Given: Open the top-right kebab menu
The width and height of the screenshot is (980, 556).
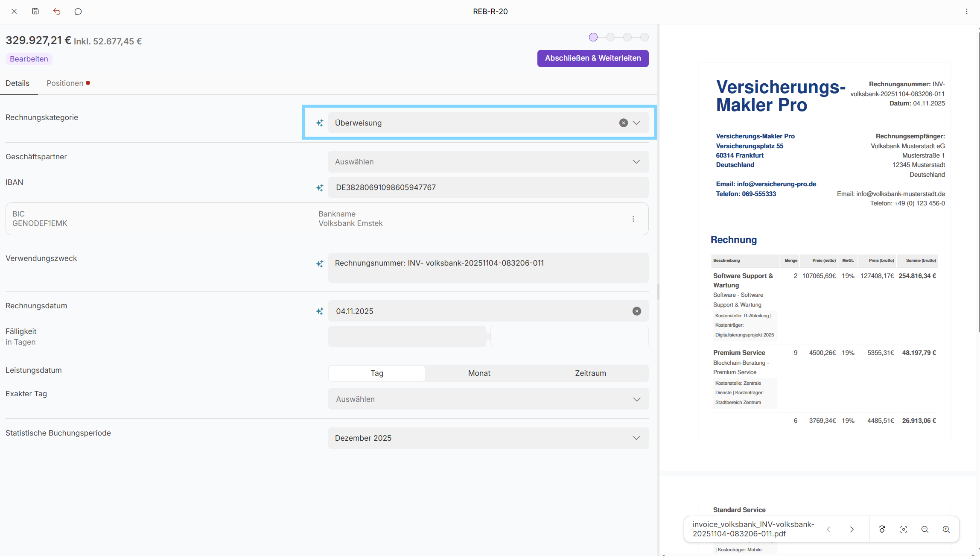Looking at the screenshot, I should [967, 12].
